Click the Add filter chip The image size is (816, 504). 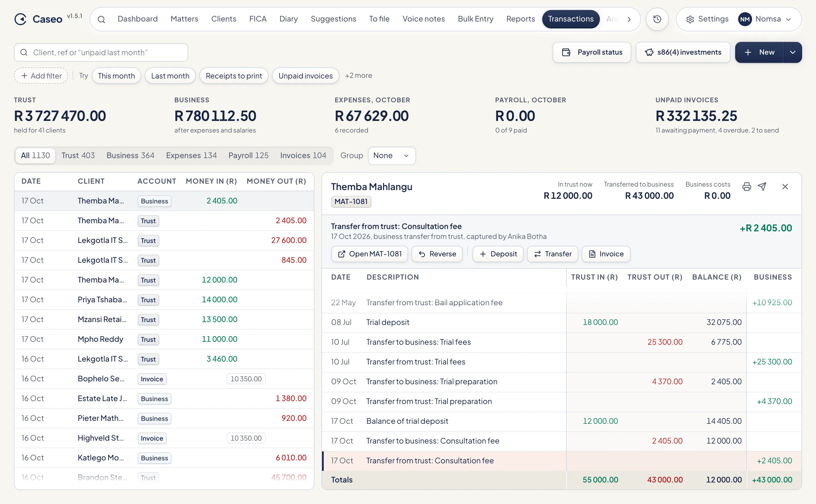click(41, 76)
